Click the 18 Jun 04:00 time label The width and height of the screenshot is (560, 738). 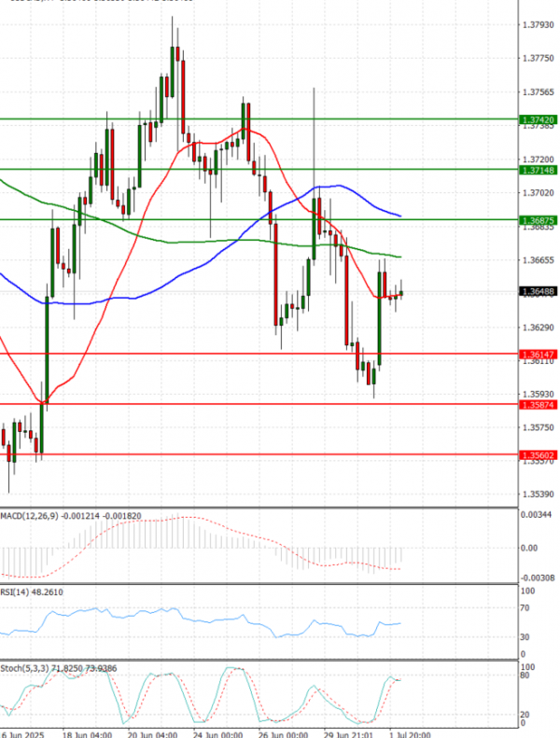[x=87, y=734]
